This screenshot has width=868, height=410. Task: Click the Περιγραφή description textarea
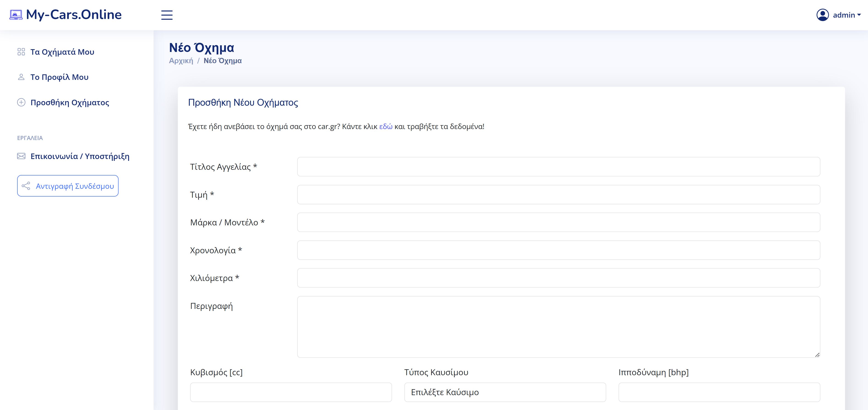pos(558,327)
